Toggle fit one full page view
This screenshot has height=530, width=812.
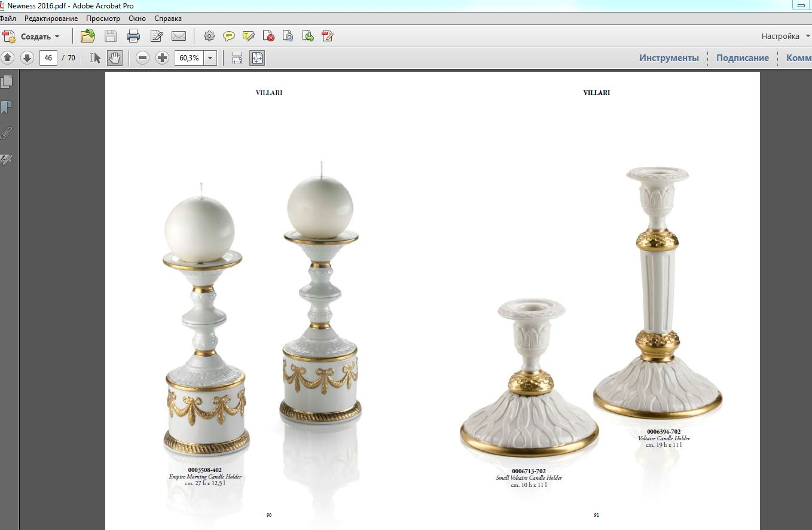coord(257,58)
